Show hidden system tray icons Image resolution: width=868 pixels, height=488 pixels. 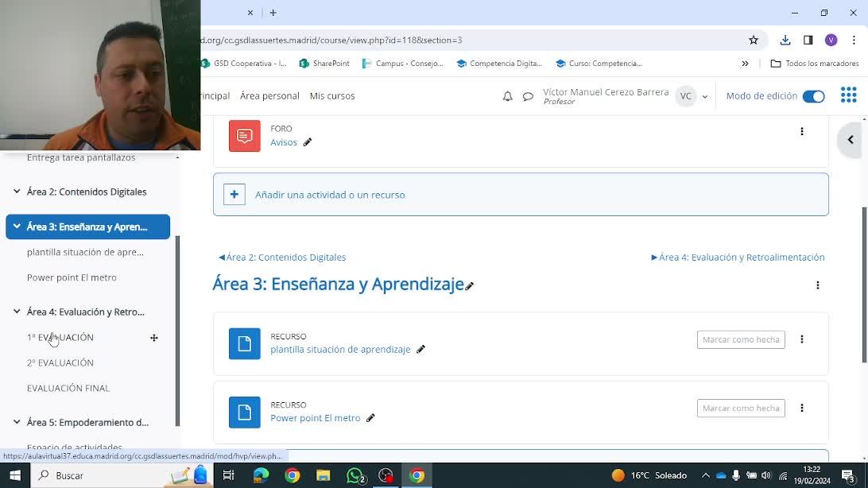coord(705,475)
